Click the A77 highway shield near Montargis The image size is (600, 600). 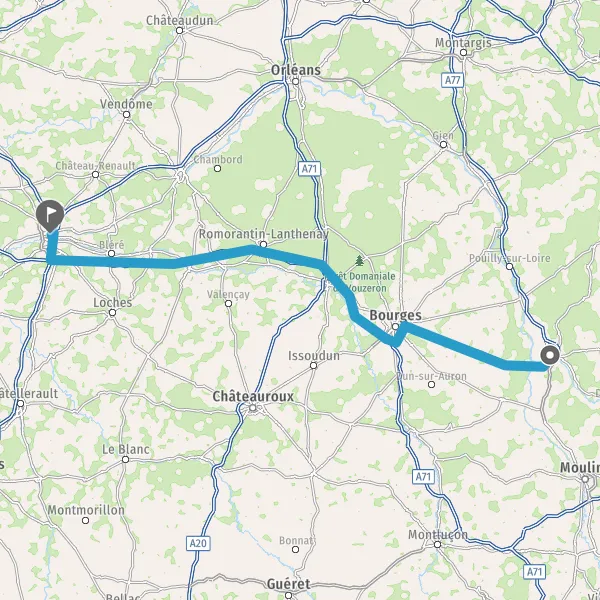coord(453,80)
